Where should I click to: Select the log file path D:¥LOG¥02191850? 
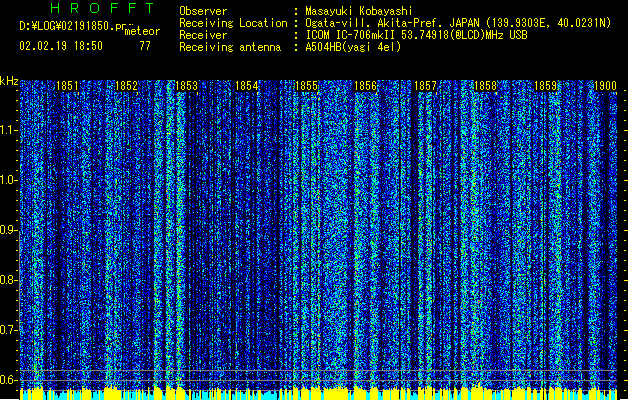tap(67, 26)
